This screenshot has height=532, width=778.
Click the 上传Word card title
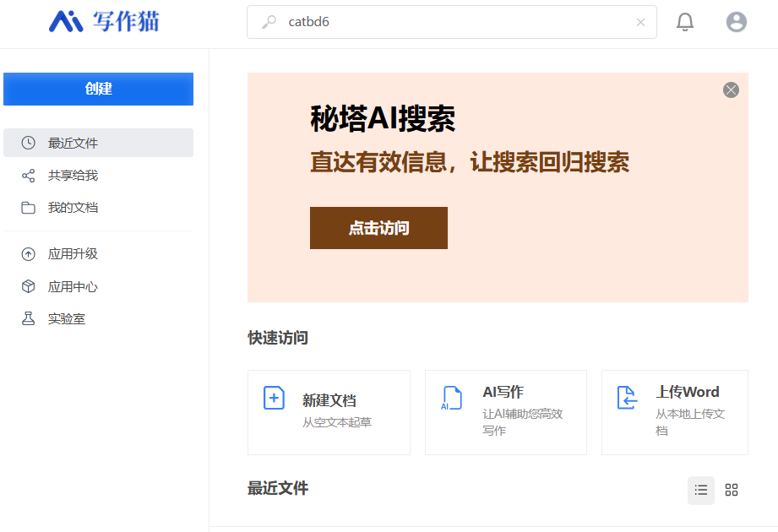point(688,392)
